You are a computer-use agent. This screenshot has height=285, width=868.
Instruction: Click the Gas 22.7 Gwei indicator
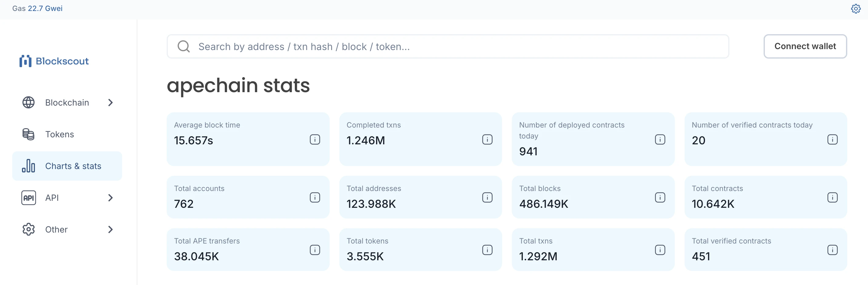[x=38, y=9]
